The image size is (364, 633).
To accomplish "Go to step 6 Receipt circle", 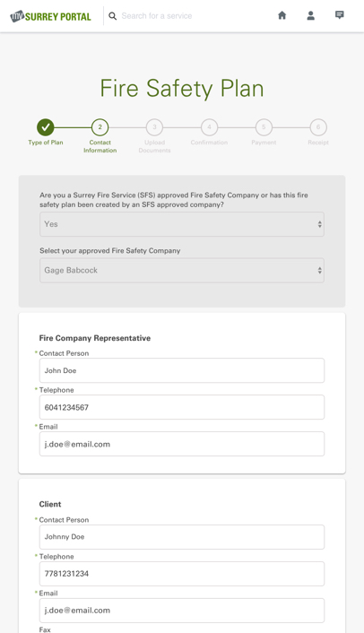I will (318, 127).
